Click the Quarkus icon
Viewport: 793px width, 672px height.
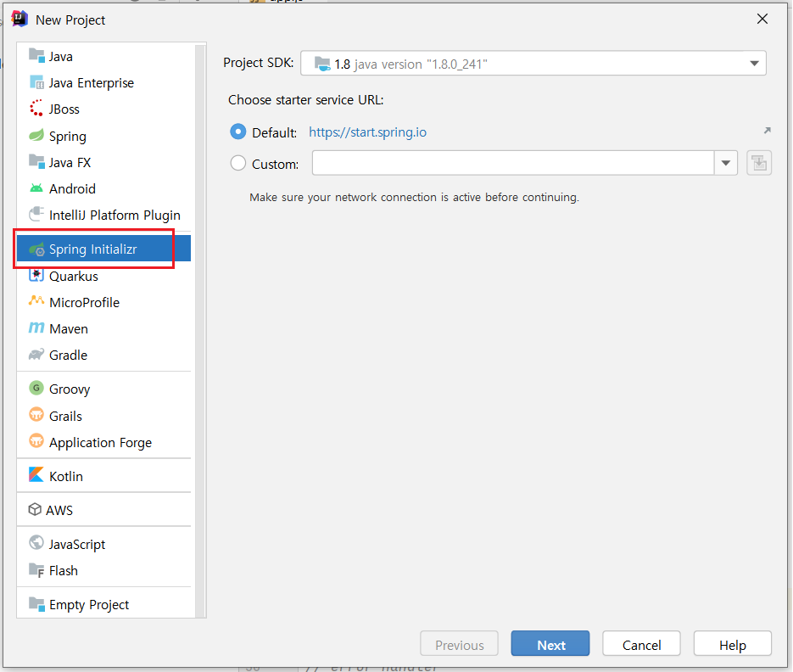(x=36, y=275)
